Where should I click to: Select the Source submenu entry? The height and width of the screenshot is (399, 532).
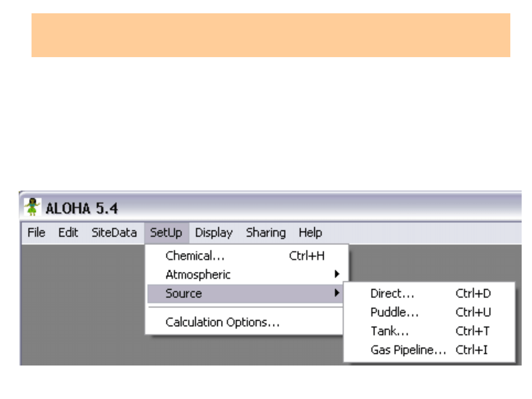(x=245, y=294)
